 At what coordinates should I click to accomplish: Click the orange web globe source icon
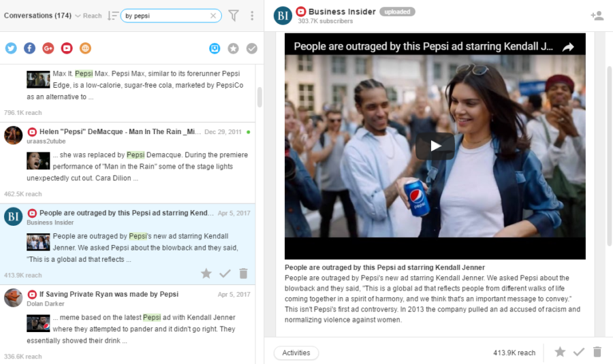[x=85, y=48]
